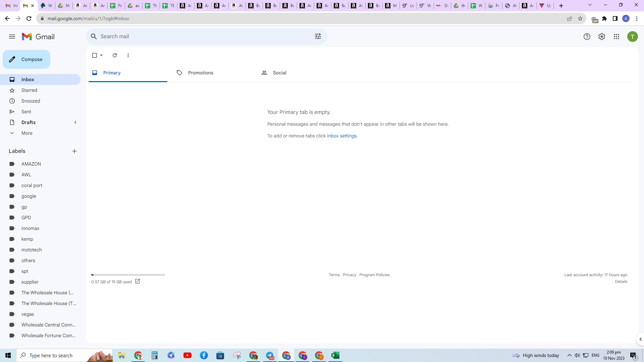
Task: Open Windows Start menu
Action: pyautogui.click(x=8, y=355)
